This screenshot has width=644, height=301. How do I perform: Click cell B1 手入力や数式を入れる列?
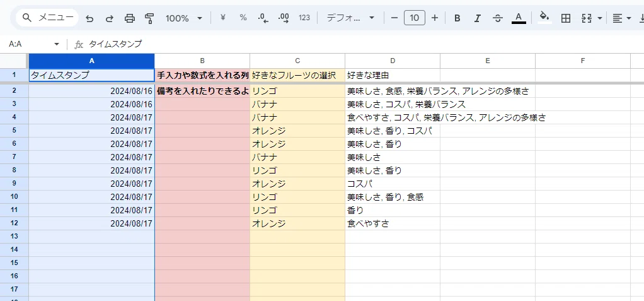202,75
